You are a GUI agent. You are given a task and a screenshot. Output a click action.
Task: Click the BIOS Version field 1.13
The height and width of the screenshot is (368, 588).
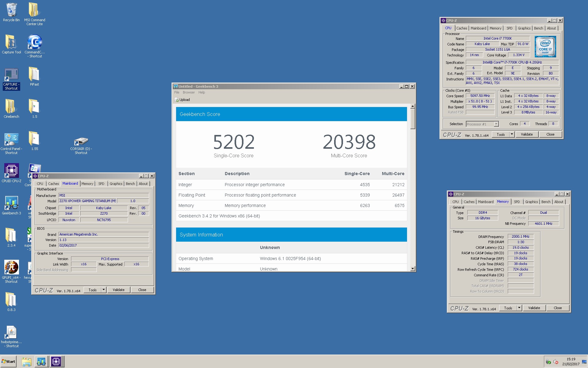pos(104,240)
